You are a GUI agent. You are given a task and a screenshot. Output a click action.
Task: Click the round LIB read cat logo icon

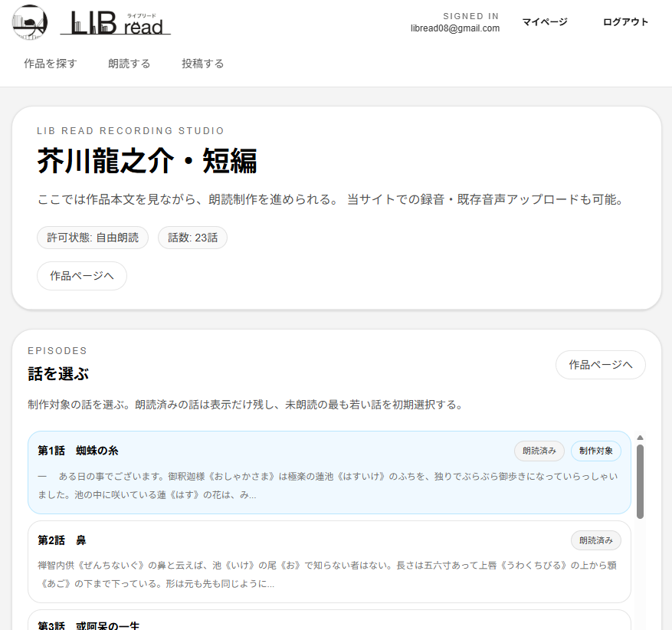click(30, 22)
